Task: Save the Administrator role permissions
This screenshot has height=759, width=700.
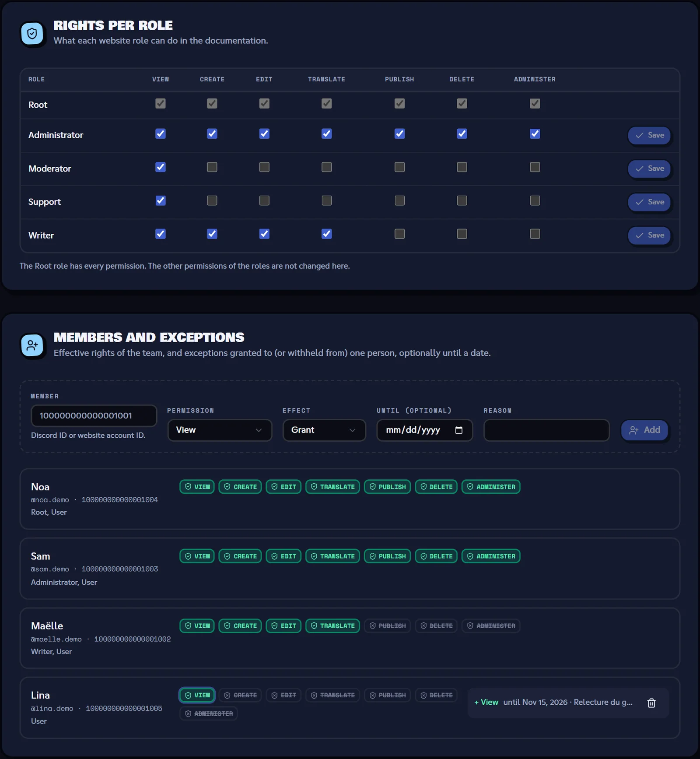Action: click(649, 135)
